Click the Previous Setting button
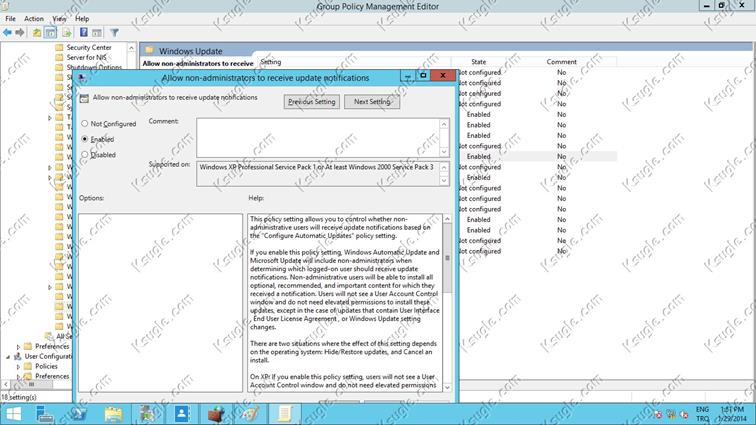The width and height of the screenshot is (756, 425). pos(311,102)
